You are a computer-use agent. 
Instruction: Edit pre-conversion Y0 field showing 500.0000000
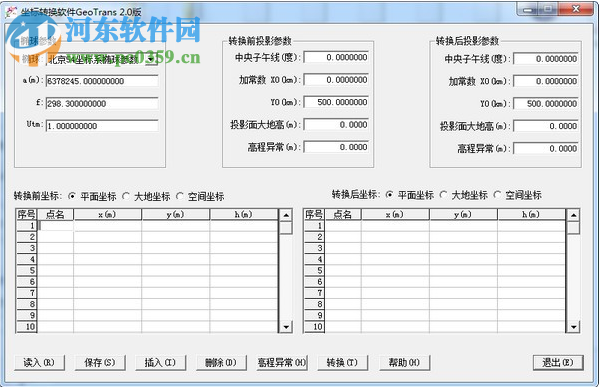[336, 102]
